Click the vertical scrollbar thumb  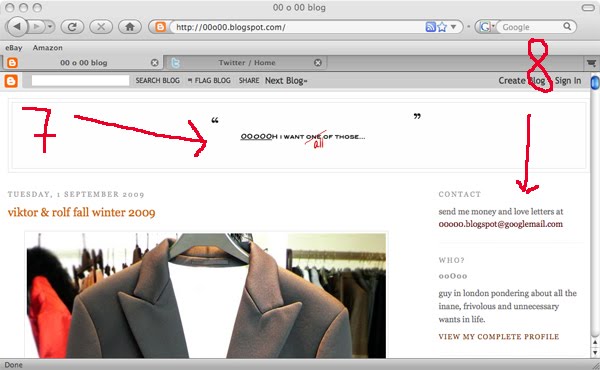point(595,83)
